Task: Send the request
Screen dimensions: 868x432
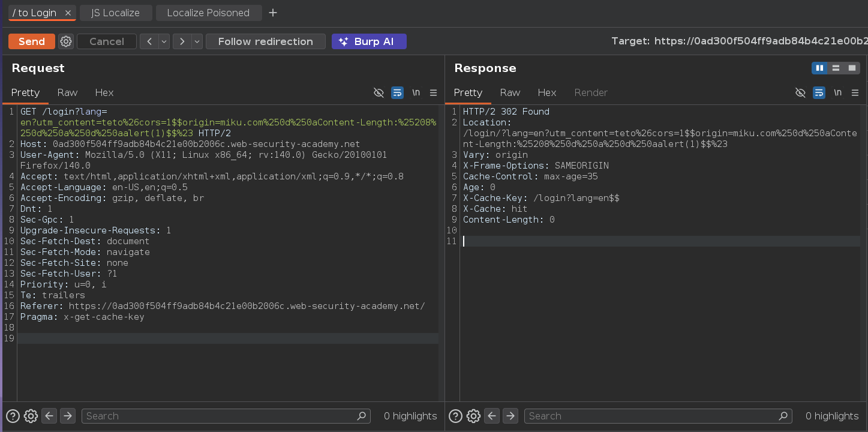Action: [32, 41]
